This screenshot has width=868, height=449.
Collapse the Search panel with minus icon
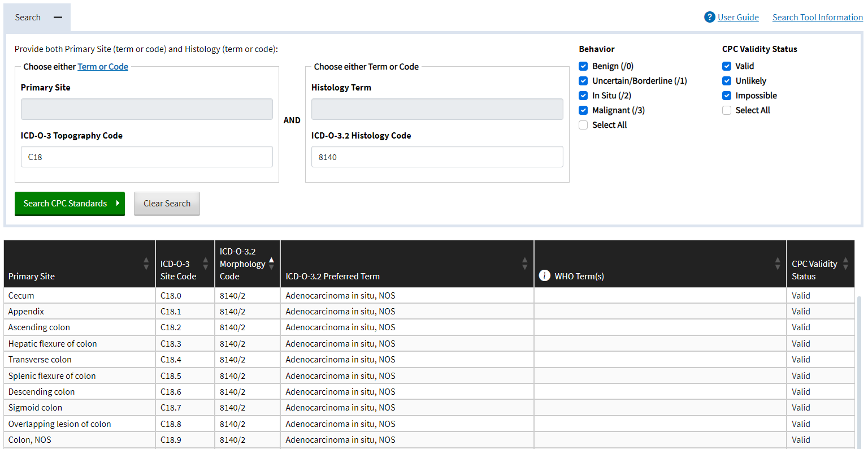coord(58,18)
